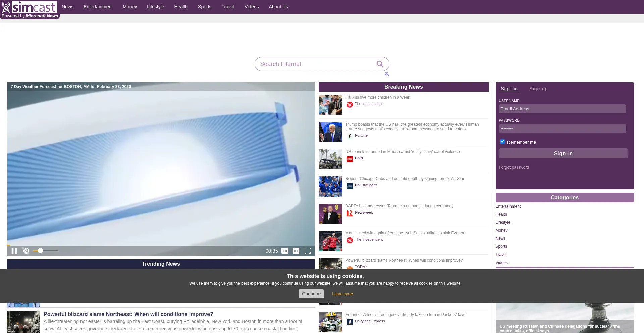
Task: Open the Entertainment menu
Action: click(x=98, y=7)
